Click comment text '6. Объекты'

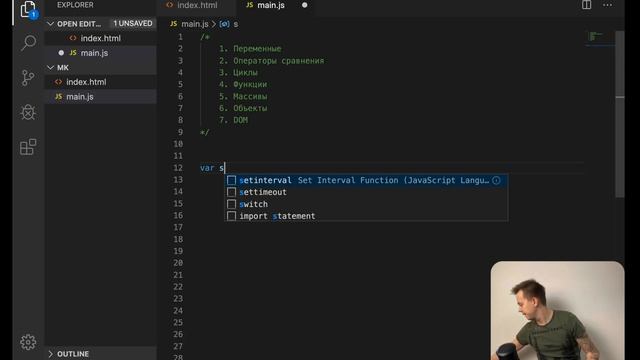point(243,109)
